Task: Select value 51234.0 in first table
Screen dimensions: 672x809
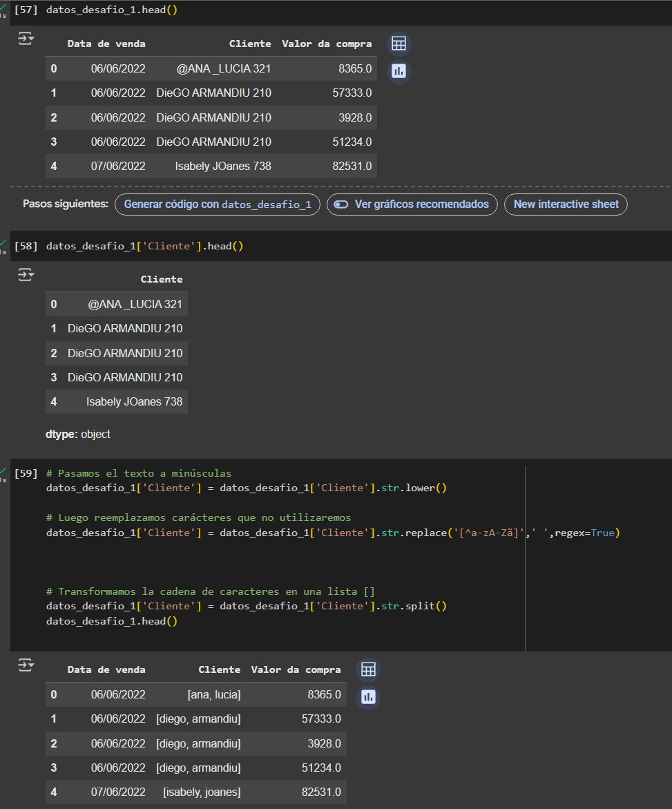Action: 352,142
